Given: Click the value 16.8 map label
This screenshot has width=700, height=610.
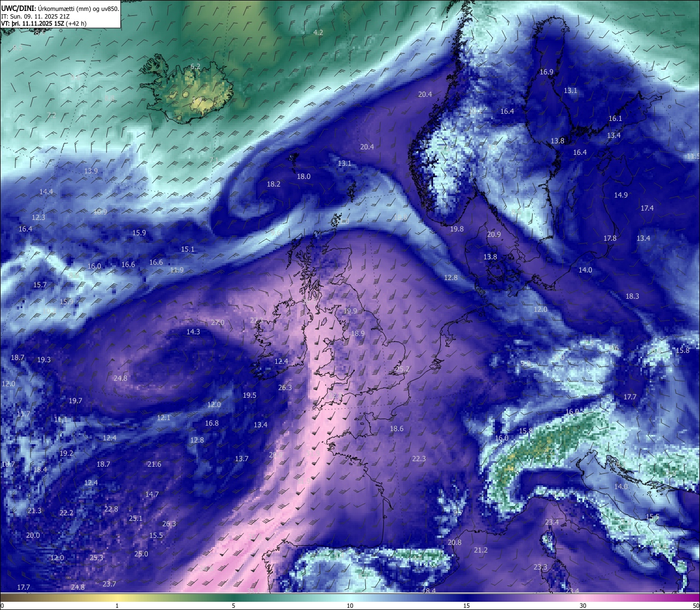Looking at the screenshot, I should click(212, 423).
